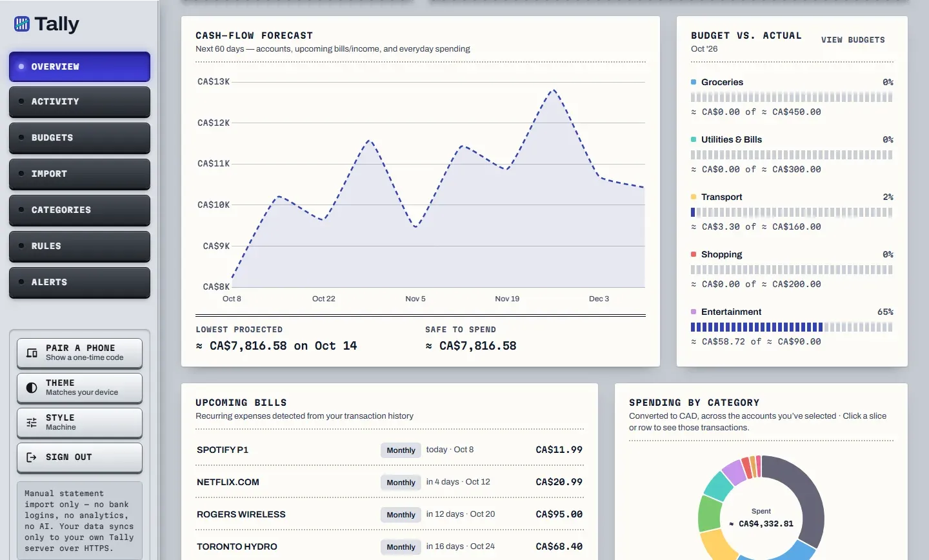Select the Entertainment budget progress bar
This screenshot has height=560, width=929.
tap(792, 327)
